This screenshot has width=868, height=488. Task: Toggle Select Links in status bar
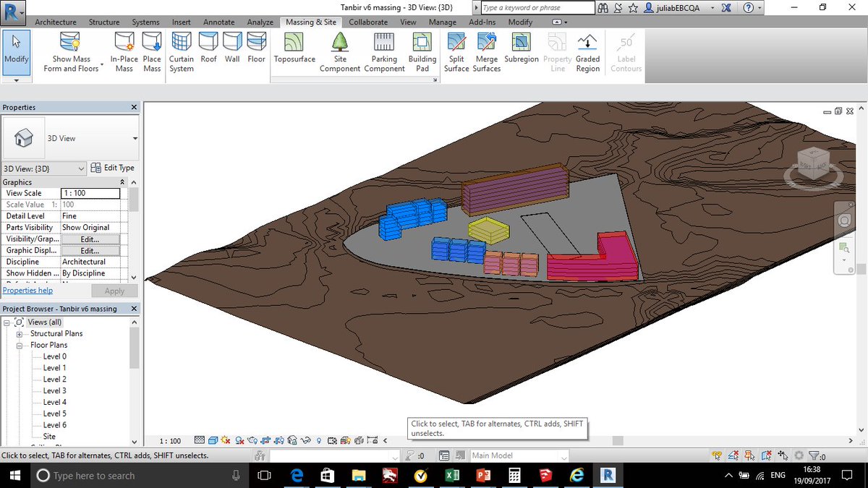coord(717,455)
